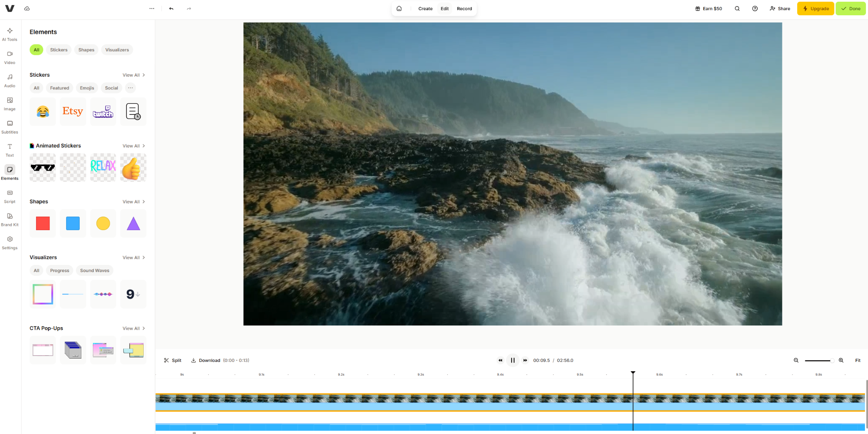The height and width of the screenshot is (434, 868).
Task: Open the three-dots project menu
Action: coord(152,8)
